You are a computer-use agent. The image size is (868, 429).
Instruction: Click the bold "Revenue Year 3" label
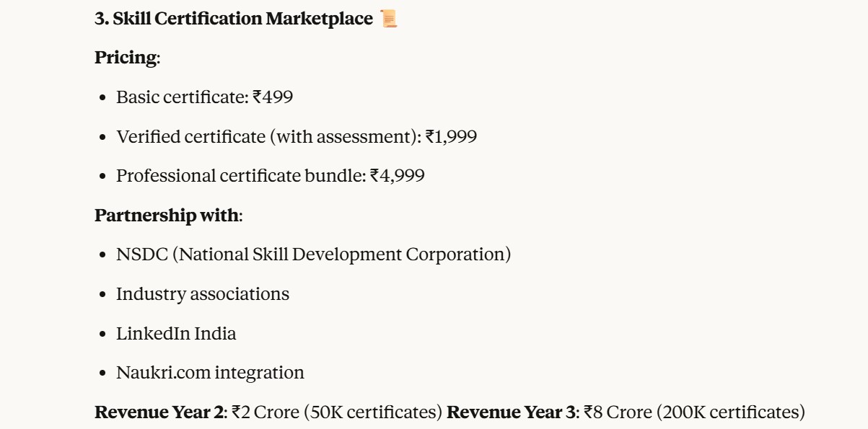coord(512,412)
